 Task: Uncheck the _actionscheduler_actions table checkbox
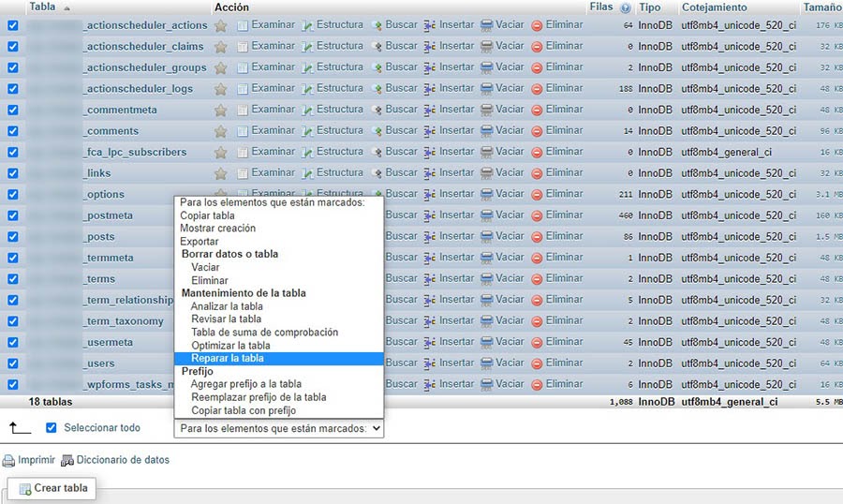point(12,25)
